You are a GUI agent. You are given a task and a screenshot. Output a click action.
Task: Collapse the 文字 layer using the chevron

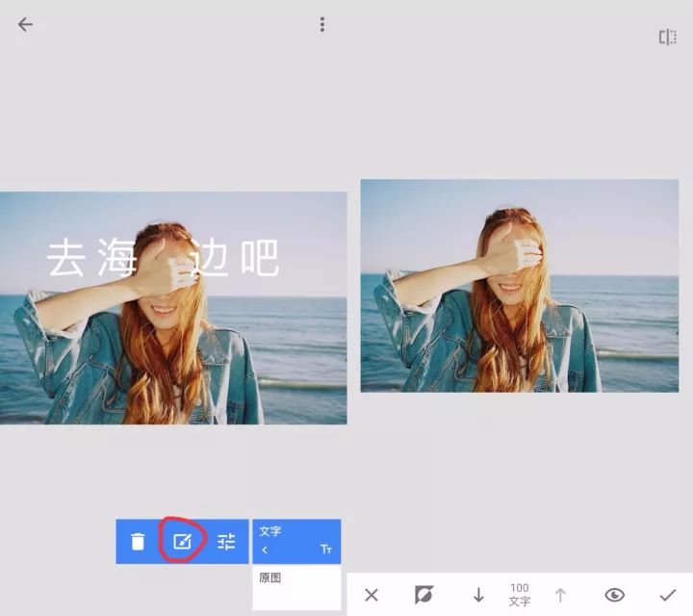265,551
